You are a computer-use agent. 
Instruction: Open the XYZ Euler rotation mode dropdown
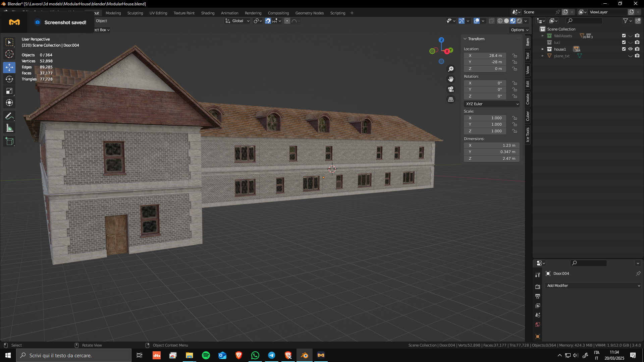tap(492, 104)
